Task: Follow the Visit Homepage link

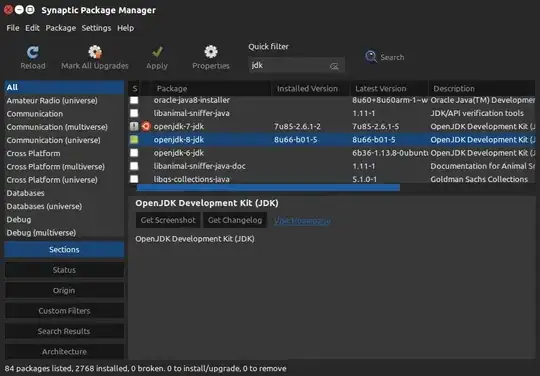Action: point(302,221)
